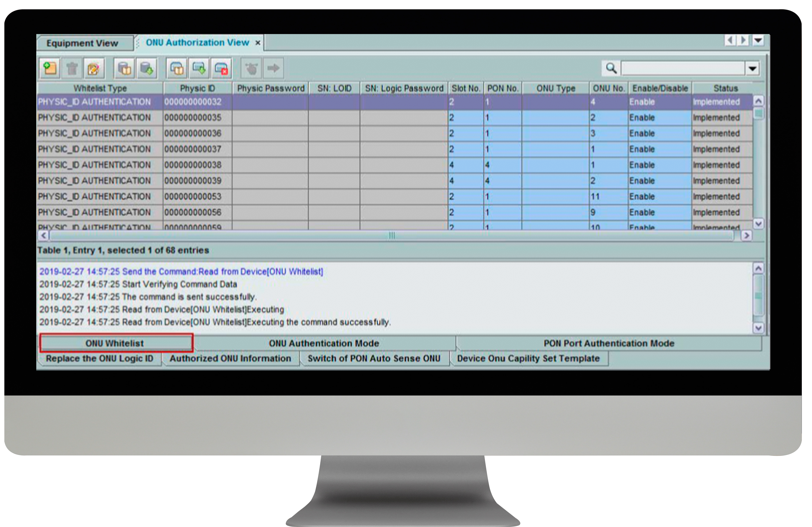Click the table vertical scrollbar down arrow
Image resolution: width=812 pixels, height=527 pixels.
(758, 224)
